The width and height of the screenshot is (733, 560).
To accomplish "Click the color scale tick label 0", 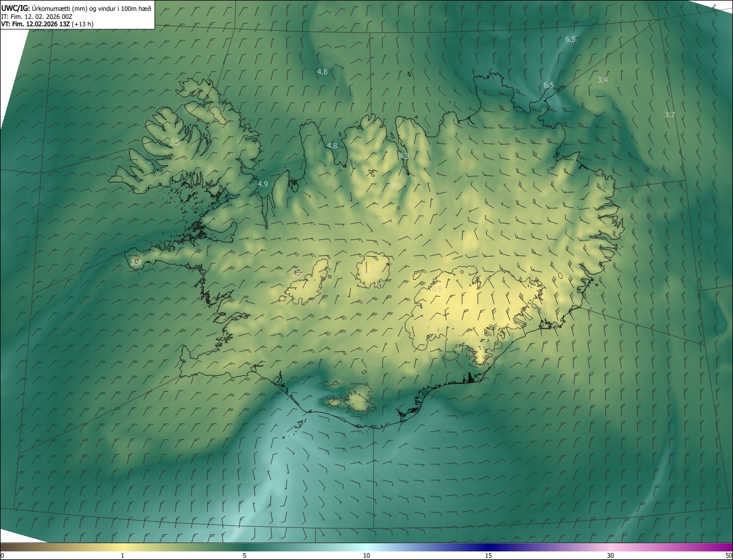I will click(x=2, y=555).
